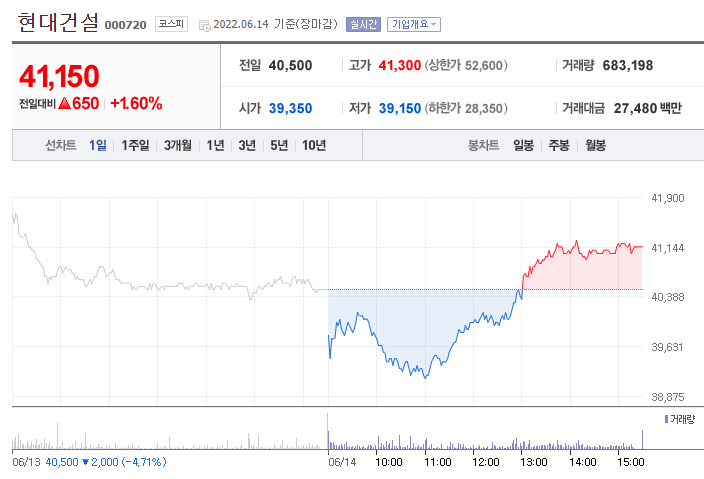Click the trading volume 683,198
Image resolution: width=704 pixels, height=479 pixels.
coord(628,66)
